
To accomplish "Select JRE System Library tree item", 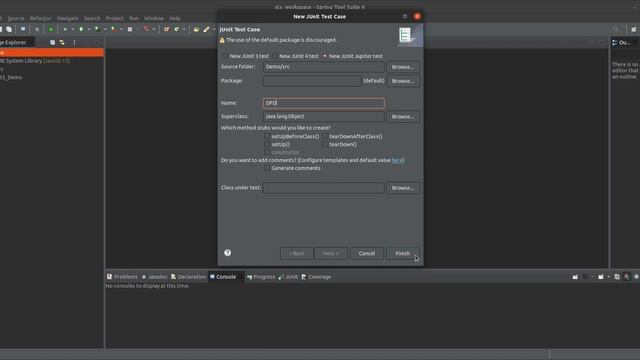I will coord(35,61).
